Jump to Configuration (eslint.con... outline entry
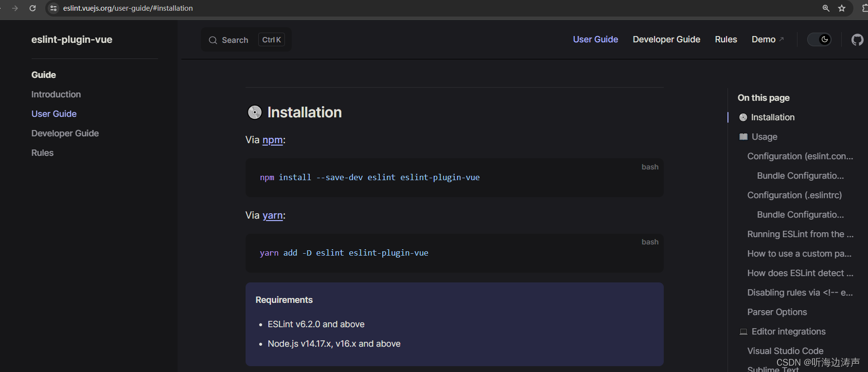 coord(800,156)
